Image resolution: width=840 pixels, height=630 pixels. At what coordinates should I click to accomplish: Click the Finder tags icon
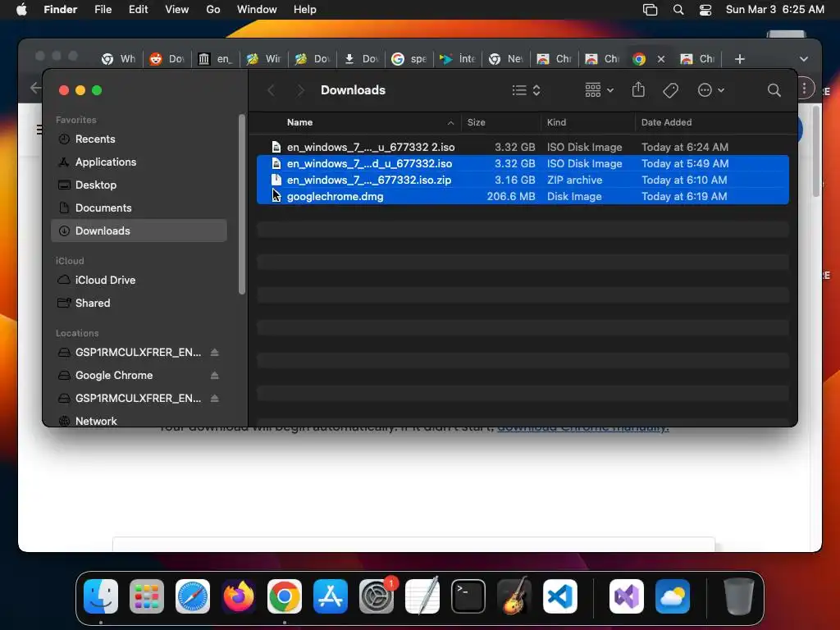671,90
